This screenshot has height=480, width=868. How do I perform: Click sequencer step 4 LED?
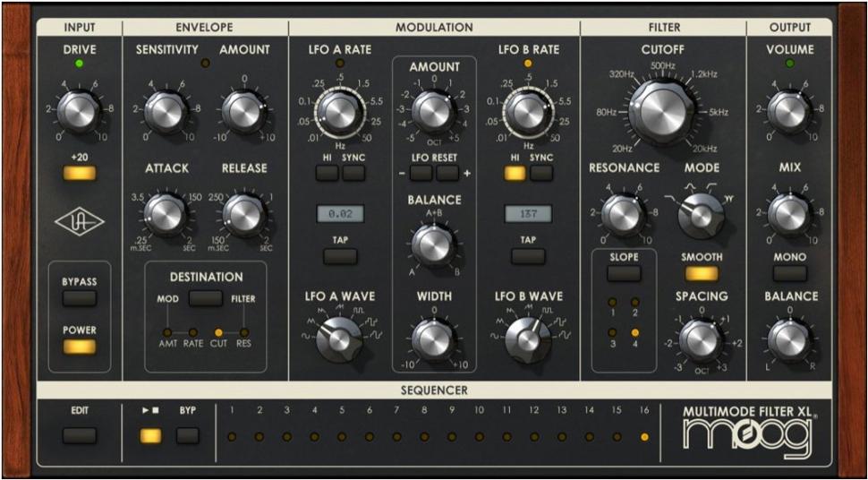314,437
